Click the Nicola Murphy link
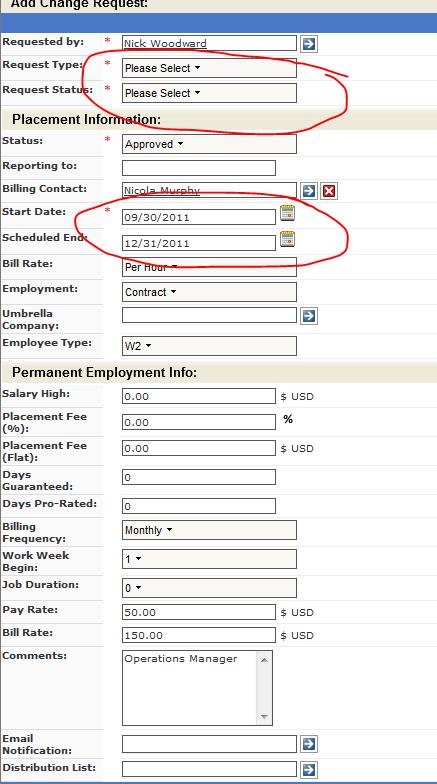 tap(162, 190)
